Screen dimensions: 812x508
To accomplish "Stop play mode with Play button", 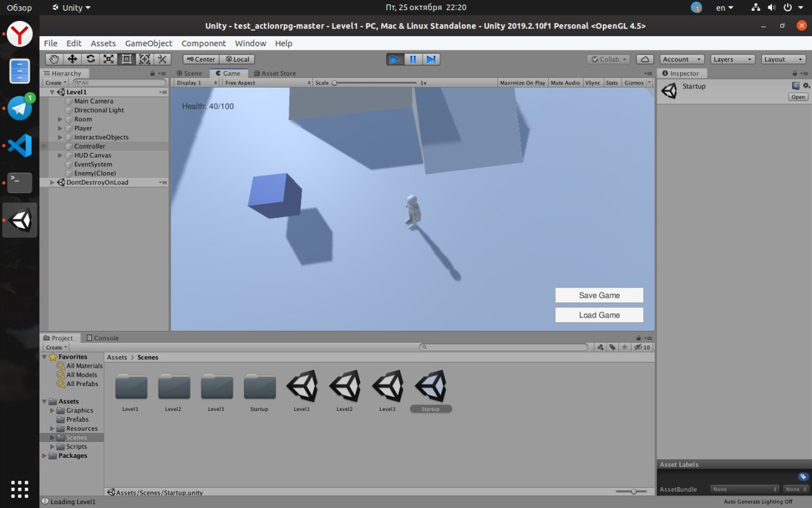I will click(x=395, y=59).
